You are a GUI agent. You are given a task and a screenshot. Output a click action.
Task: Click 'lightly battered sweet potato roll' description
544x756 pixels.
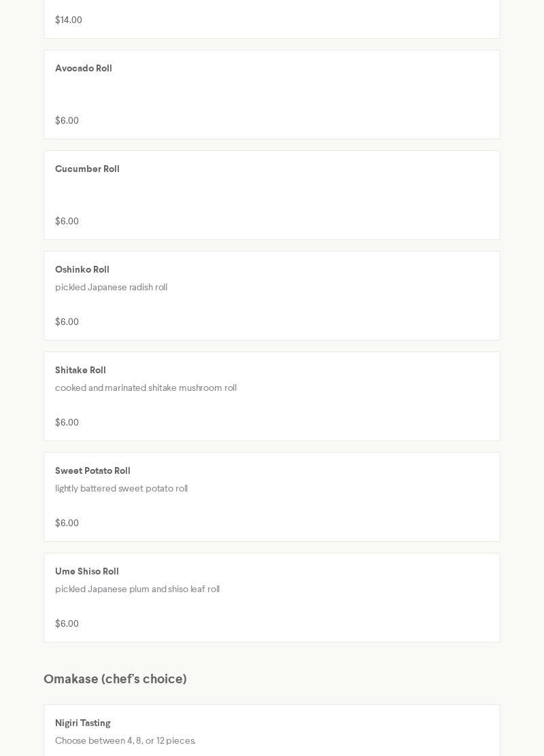pos(121,488)
